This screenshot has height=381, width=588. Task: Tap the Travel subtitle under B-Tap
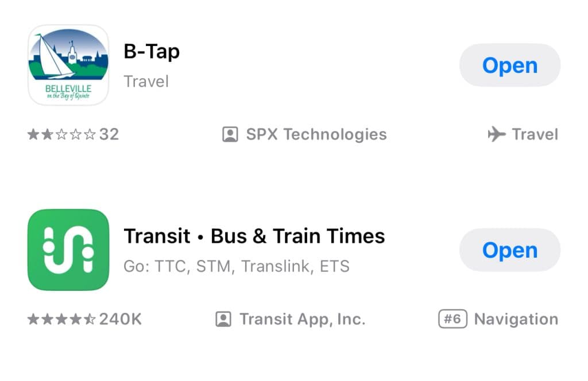(x=146, y=81)
